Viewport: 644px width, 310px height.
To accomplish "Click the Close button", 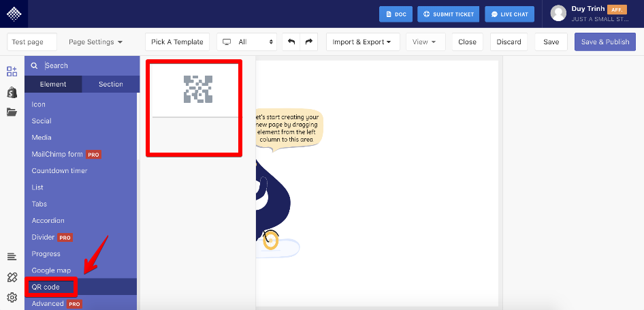I will click(467, 42).
